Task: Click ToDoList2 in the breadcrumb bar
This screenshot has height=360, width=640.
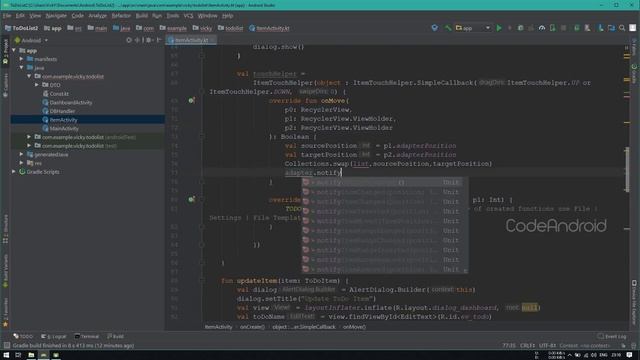Action: click(x=22, y=28)
